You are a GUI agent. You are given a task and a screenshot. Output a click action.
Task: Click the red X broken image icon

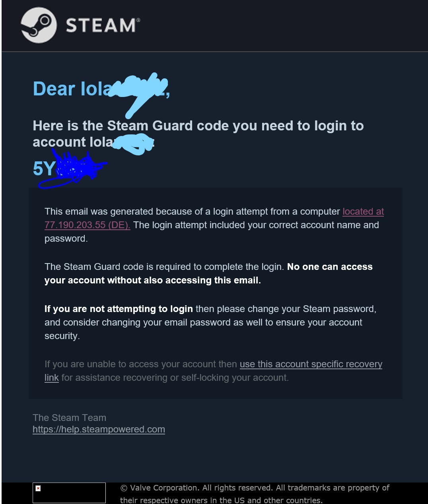pos(38,488)
